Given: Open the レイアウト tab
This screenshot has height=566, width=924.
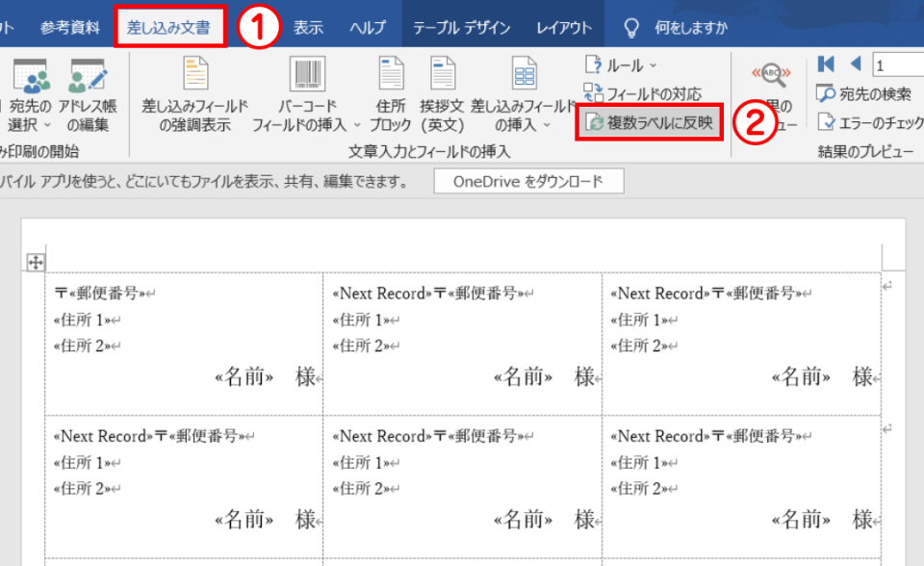Looking at the screenshot, I should pyautogui.click(x=564, y=28).
